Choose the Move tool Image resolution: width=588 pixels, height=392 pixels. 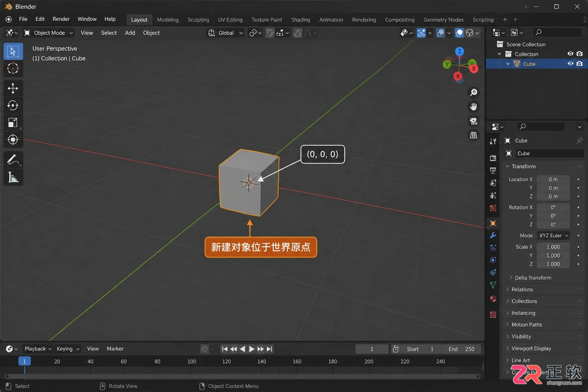[x=13, y=88]
